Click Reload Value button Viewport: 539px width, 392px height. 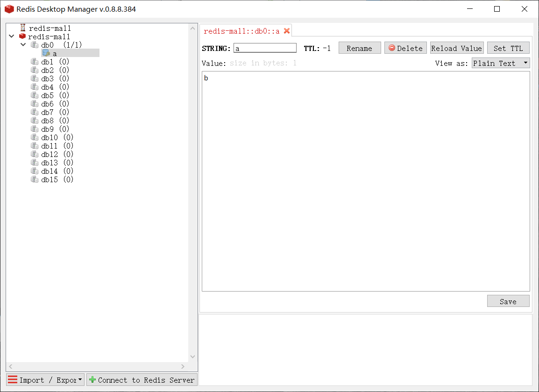pyautogui.click(x=457, y=48)
